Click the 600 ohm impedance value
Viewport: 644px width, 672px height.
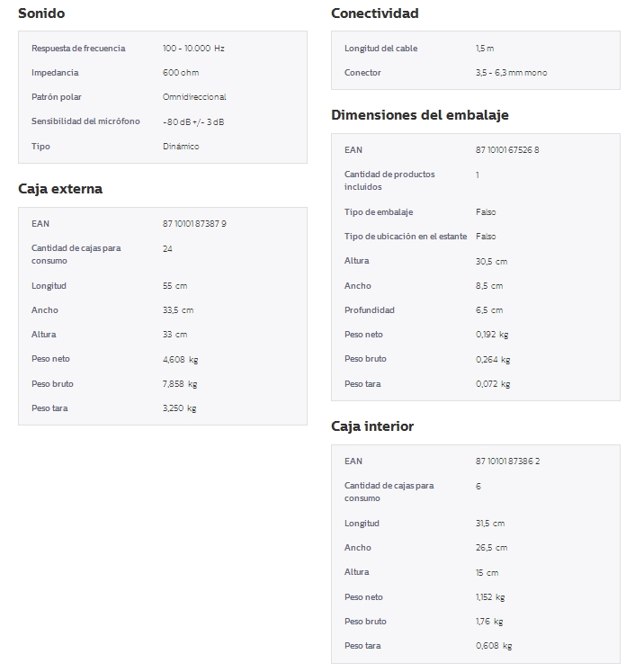(181, 73)
